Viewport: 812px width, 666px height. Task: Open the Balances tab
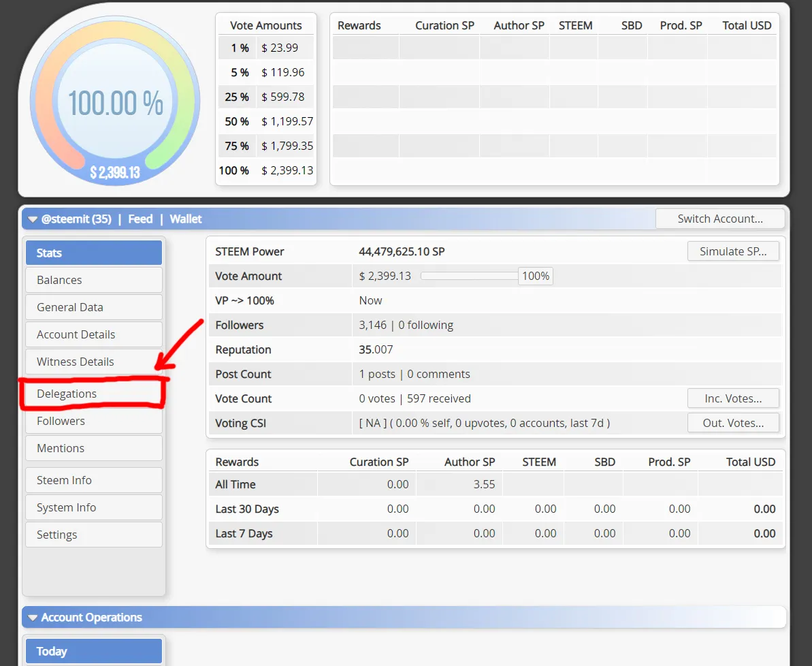pyautogui.click(x=94, y=280)
